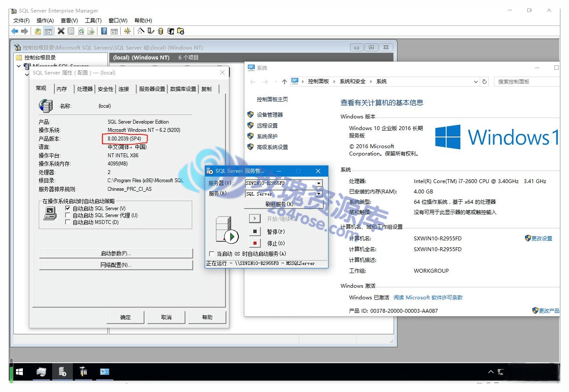Click the System control panel taskbar icon

point(105,371)
